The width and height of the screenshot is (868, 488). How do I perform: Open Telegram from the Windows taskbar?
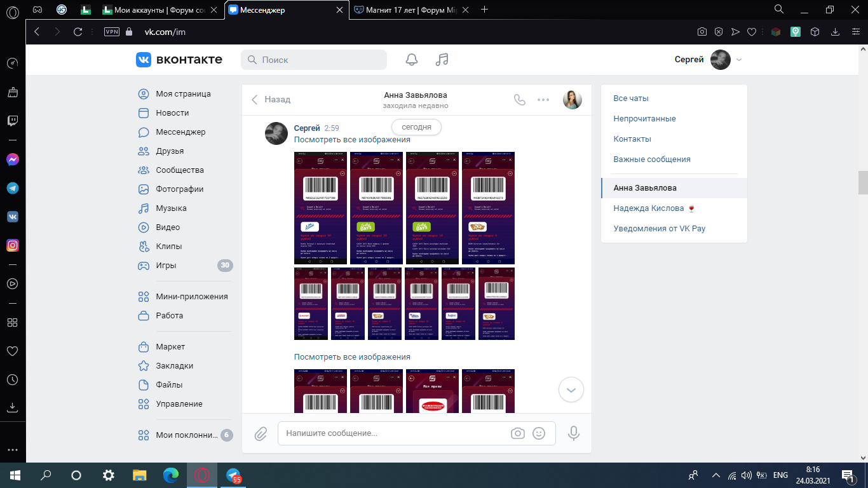234,475
